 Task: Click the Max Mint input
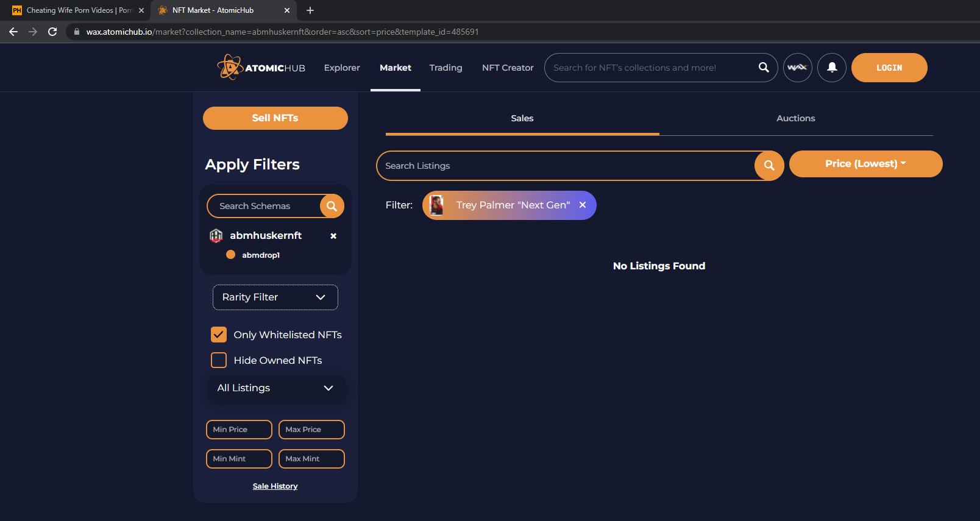[x=311, y=459]
